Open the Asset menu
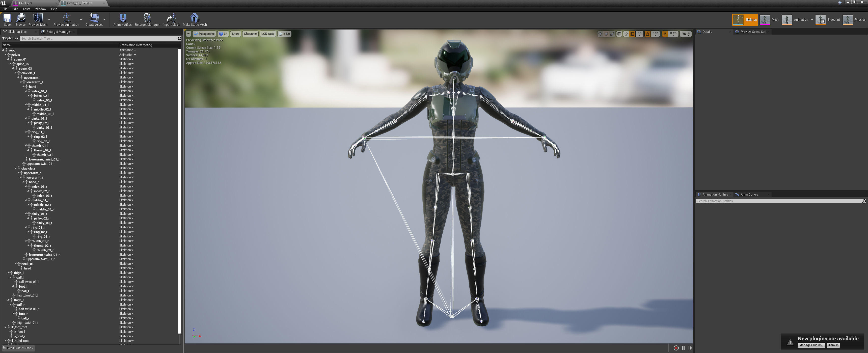Viewport: 868px width, 353px height. point(26,9)
